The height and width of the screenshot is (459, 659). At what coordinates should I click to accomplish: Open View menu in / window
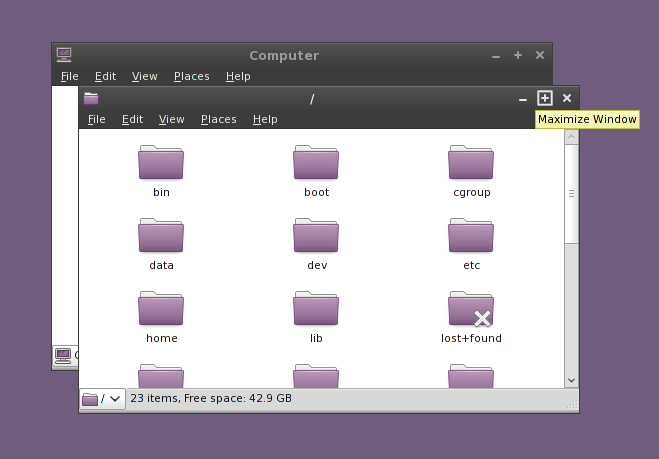pos(171,119)
